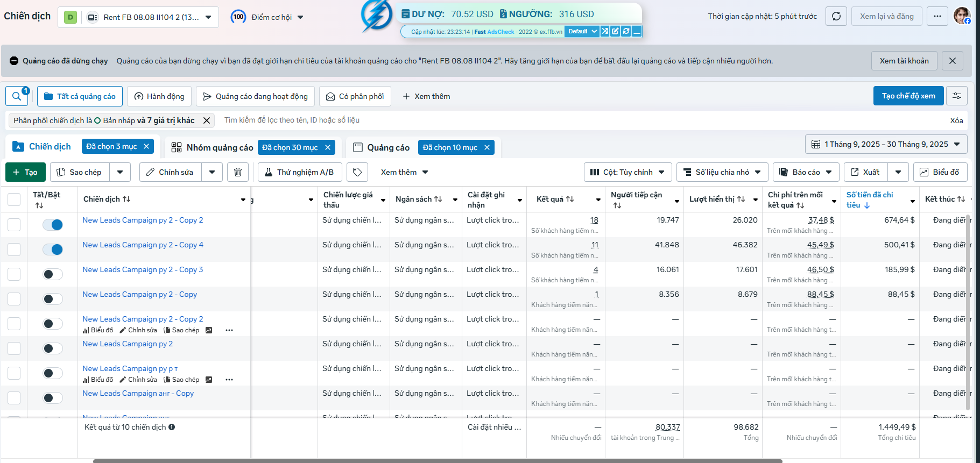Open the 'New Leads Campaign ру 2 - Copy 3' link
The image size is (980, 463).
point(143,269)
